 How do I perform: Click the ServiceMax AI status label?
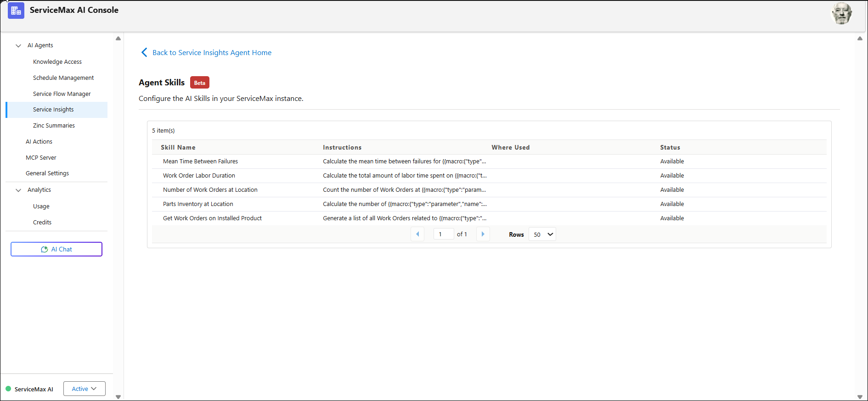[34, 389]
